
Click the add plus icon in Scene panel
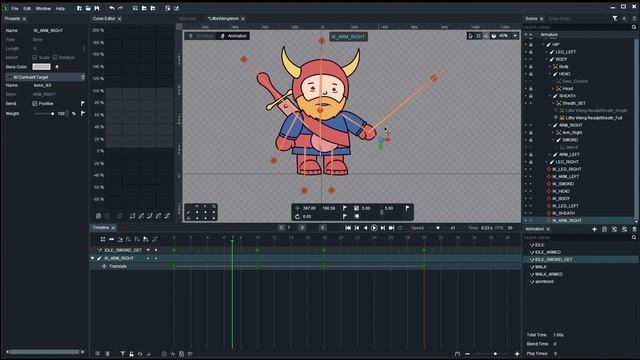click(624, 19)
